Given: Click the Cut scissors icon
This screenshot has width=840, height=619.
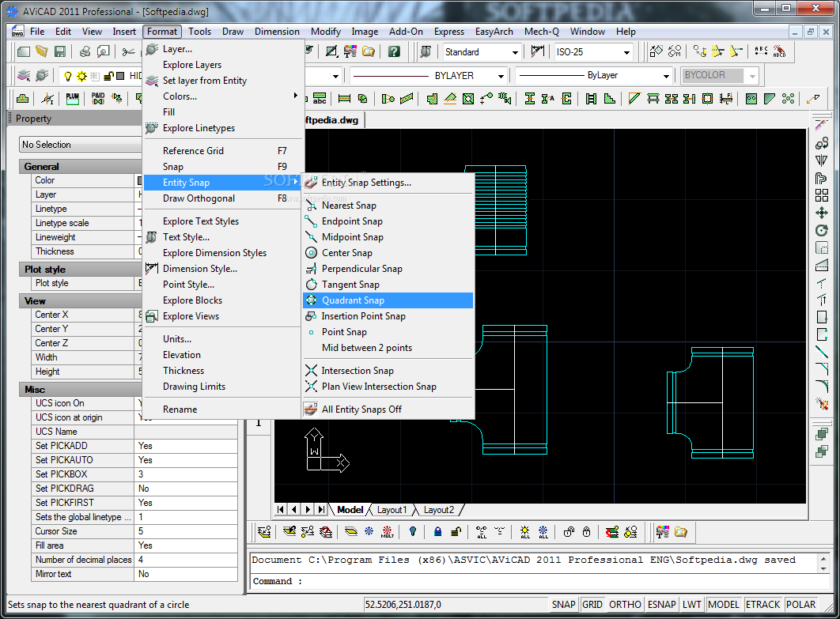Looking at the screenshot, I should pos(128,51).
